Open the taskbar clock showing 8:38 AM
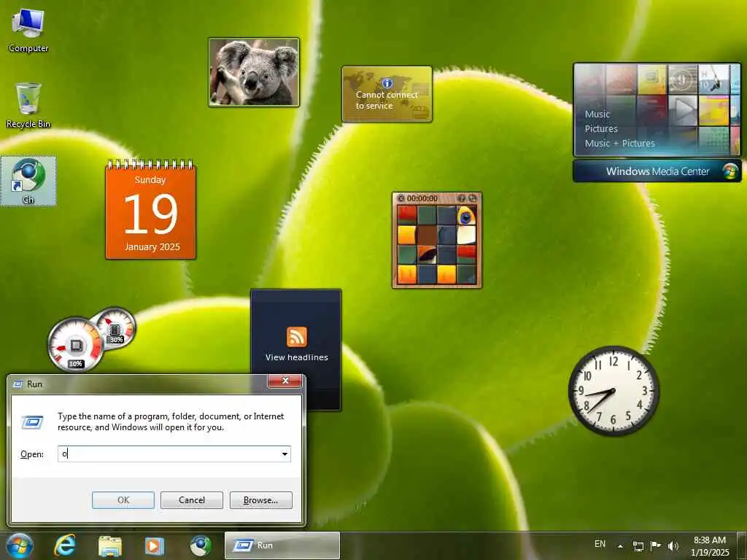 pyautogui.click(x=710, y=546)
